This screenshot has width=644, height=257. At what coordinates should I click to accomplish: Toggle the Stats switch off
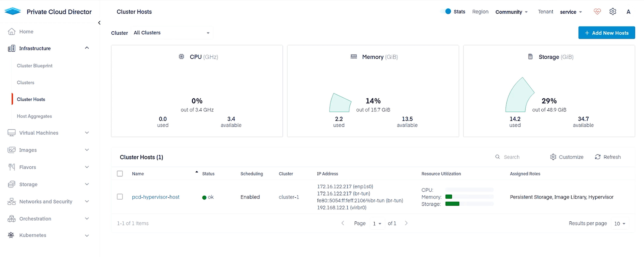tap(446, 11)
